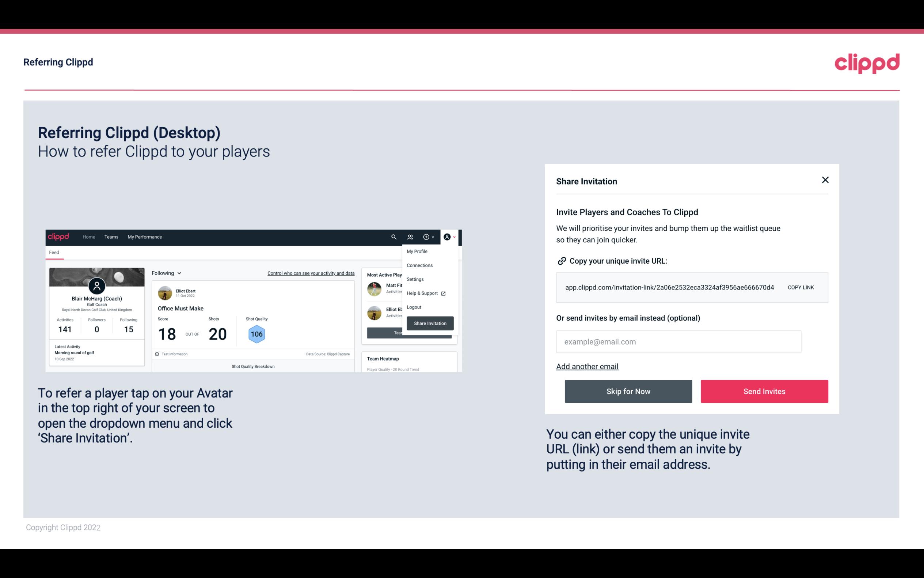This screenshot has width=924, height=578.
Task: Click 'COPY LINK' button next to invite URL
Action: click(800, 288)
